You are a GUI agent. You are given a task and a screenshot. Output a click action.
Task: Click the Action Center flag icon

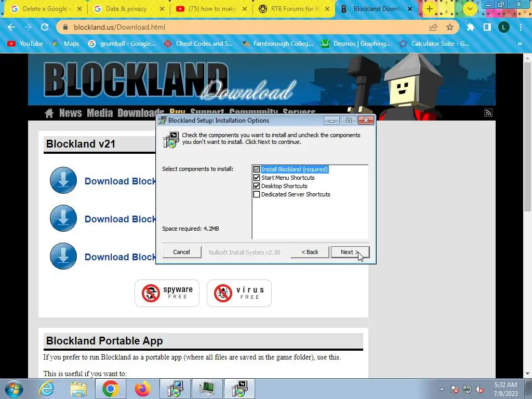455,389
